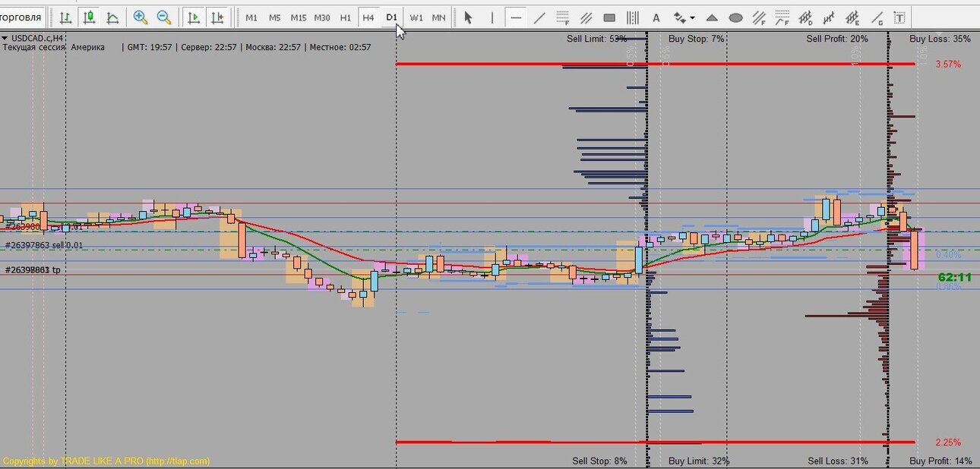Select the text 'A' tool
The height and width of the screenshot is (469, 980).
click(656, 17)
